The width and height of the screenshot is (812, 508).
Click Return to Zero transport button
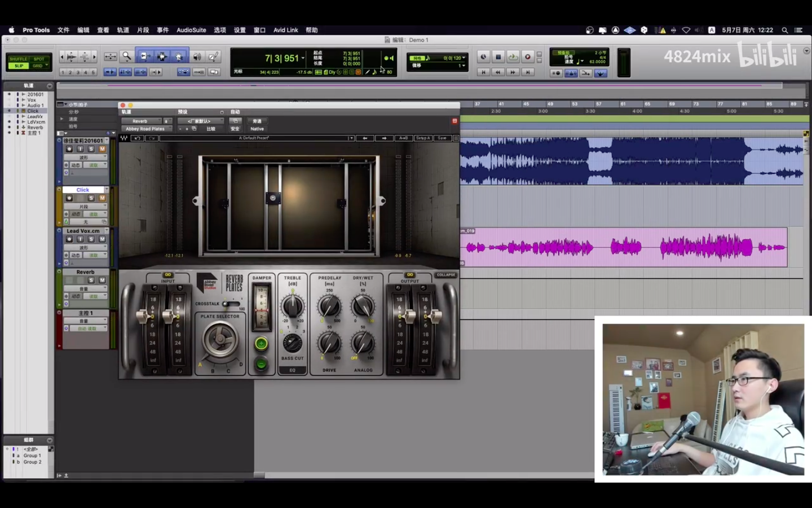pos(483,72)
